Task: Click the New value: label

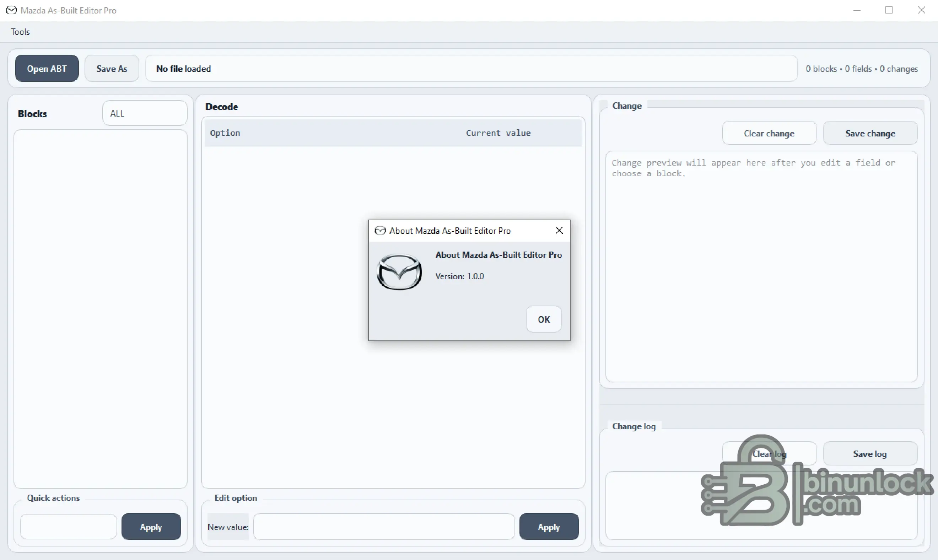Action: click(228, 527)
